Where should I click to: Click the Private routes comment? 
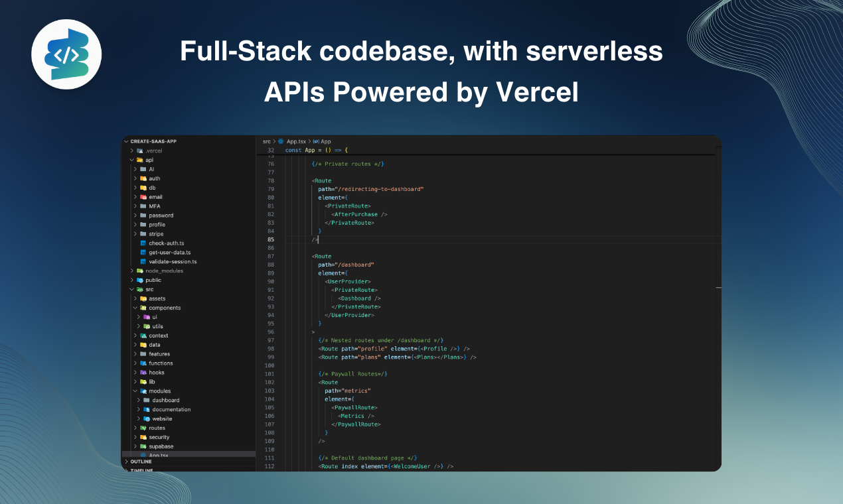348,164
